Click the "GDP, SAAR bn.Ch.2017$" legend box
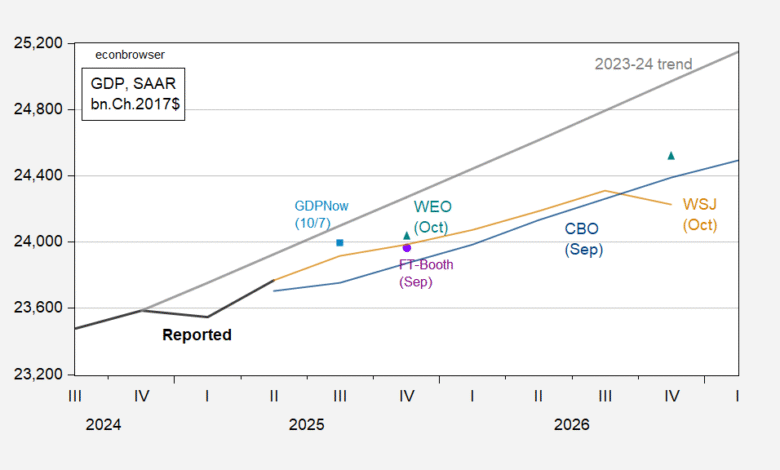The image size is (780, 470). click(x=134, y=95)
